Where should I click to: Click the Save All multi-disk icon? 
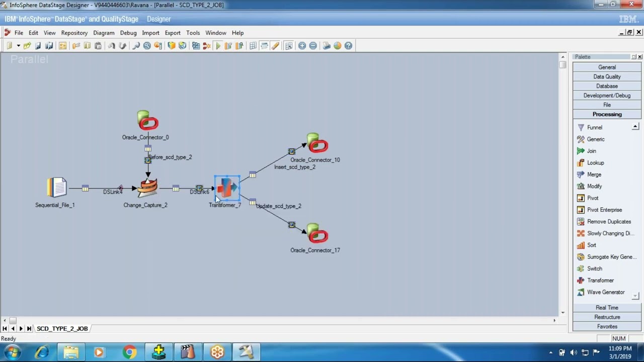coord(49,46)
